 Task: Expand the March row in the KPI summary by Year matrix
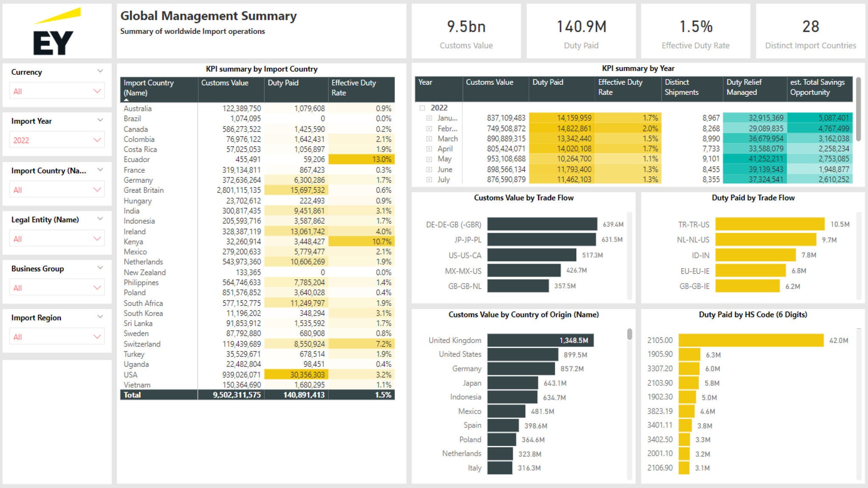(x=429, y=139)
